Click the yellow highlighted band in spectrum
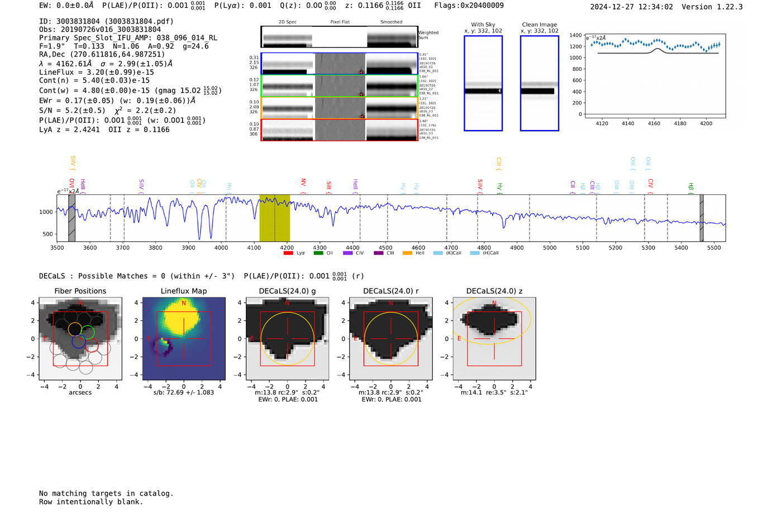782x532 pixels. coord(275,218)
